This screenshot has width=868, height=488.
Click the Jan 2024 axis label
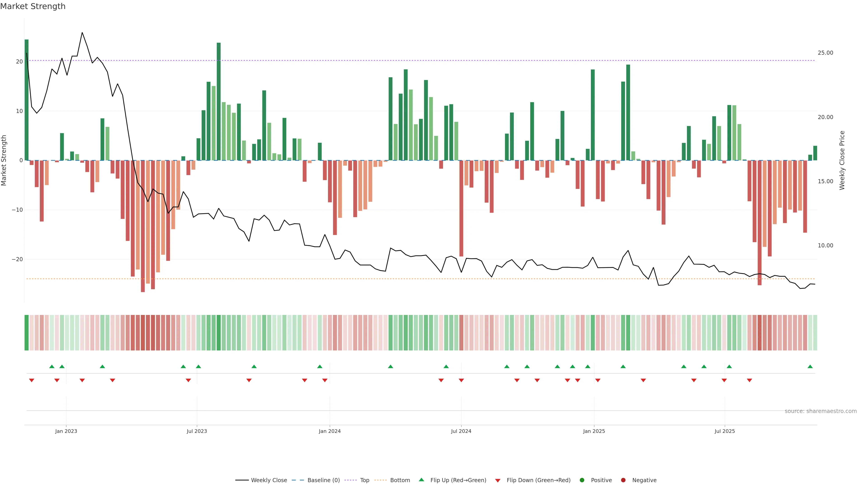click(330, 431)
